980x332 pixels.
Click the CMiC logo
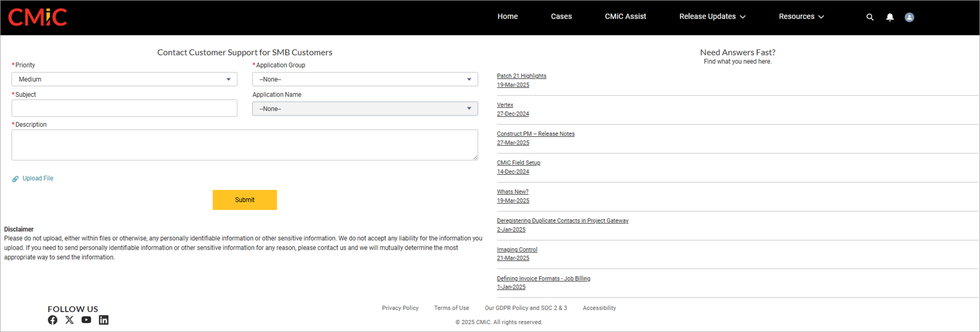tap(38, 17)
